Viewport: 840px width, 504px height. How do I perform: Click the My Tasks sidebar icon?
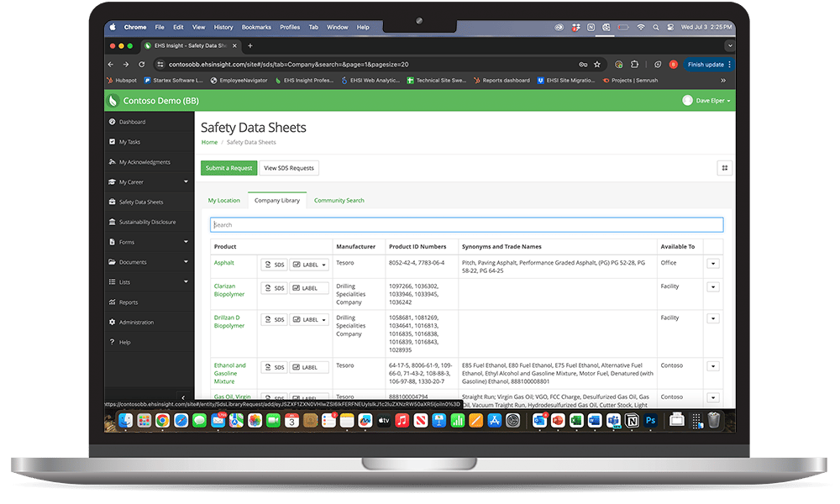click(x=112, y=142)
